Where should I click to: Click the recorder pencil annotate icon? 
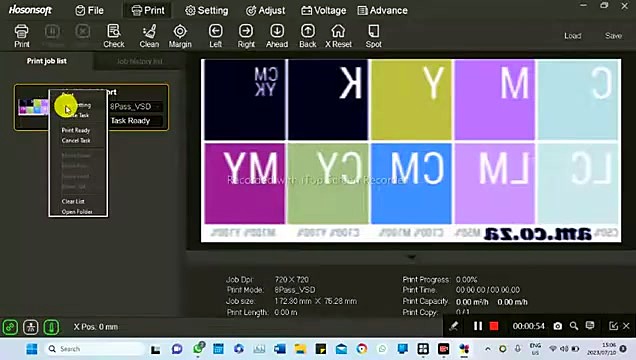[x=453, y=326]
